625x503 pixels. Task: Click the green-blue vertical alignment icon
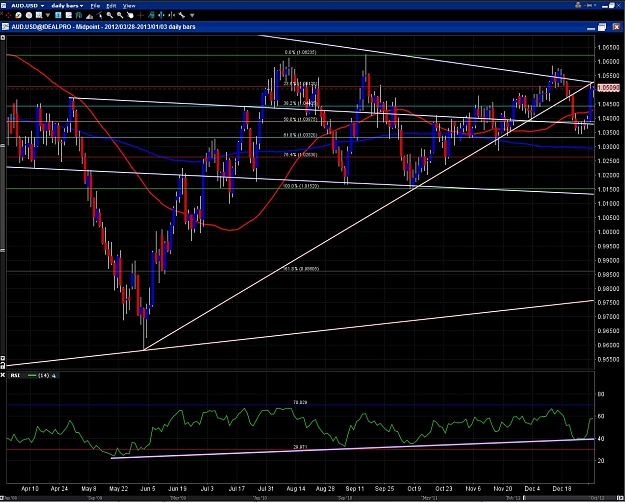pos(161,15)
